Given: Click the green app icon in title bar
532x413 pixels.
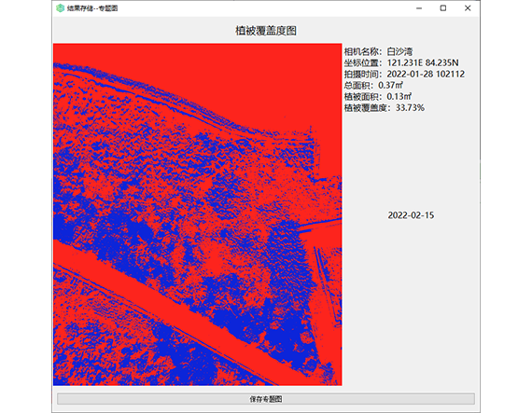Looking at the screenshot, I should [x=60, y=8].
